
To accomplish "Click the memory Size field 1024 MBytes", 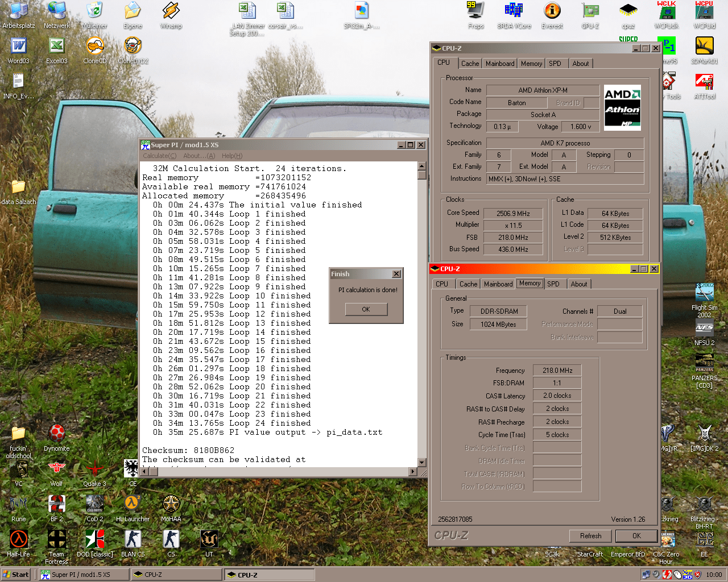I will pyautogui.click(x=498, y=325).
